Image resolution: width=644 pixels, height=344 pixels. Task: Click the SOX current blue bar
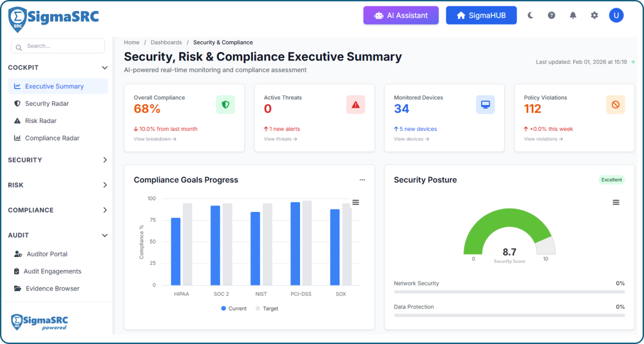click(335, 247)
